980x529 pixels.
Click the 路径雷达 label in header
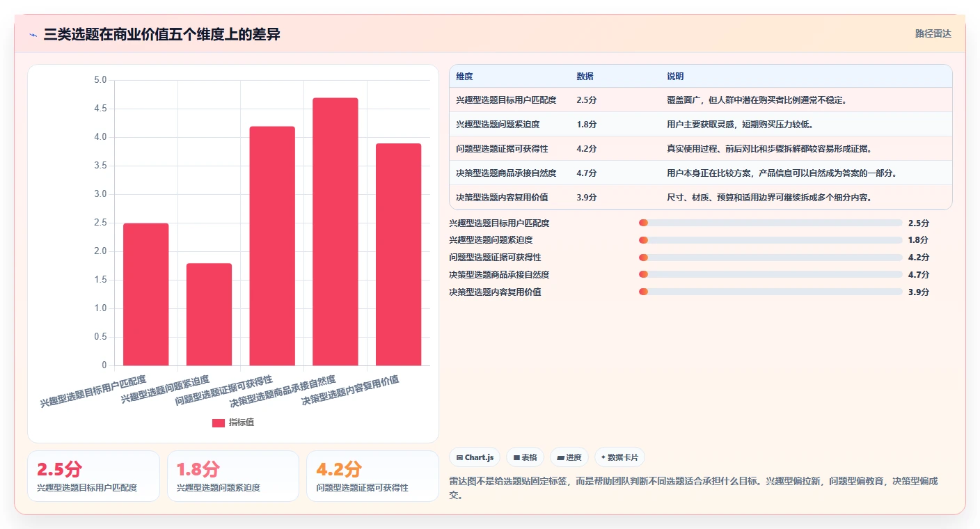pyautogui.click(x=933, y=33)
